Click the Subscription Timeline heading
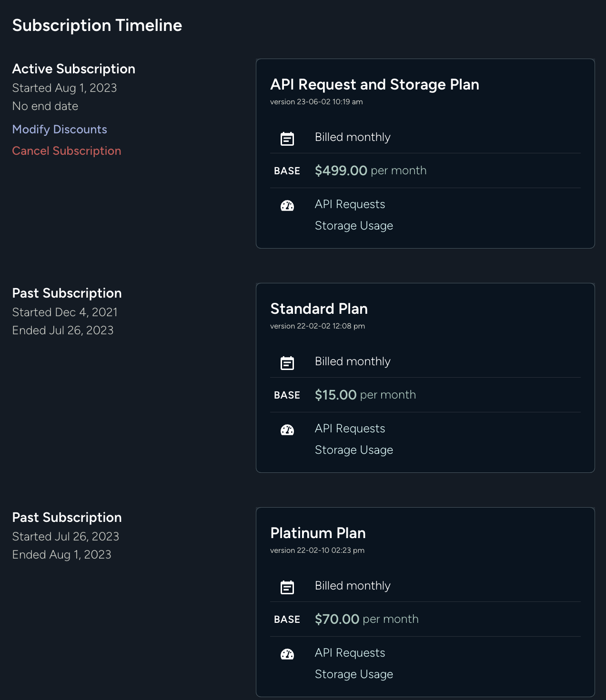This screenshot has height=700, width=606. coord(97,25)
